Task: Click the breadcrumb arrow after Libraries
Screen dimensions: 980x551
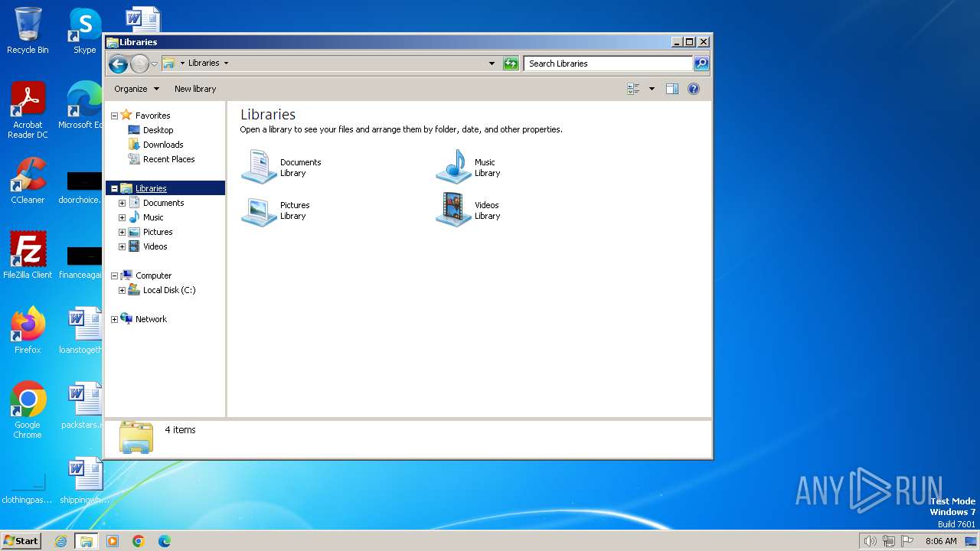Action: [x=226, y=64]
